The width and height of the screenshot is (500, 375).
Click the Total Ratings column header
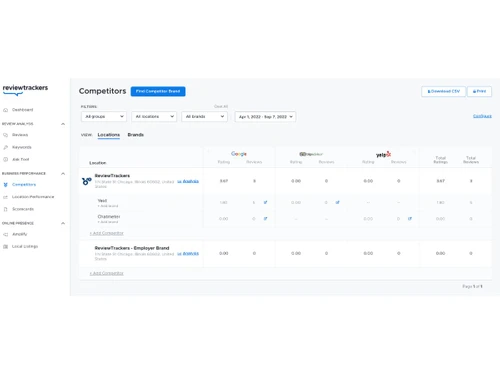pos(441,160)
